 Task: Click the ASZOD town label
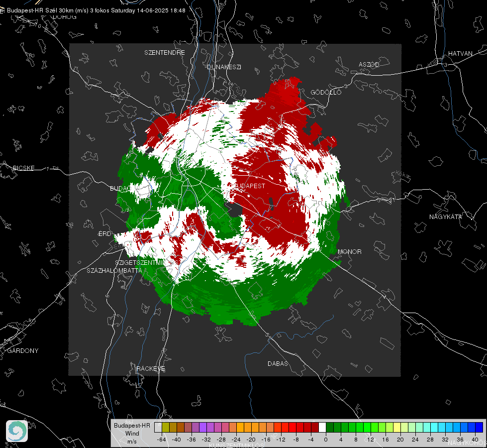(x=369, y=64)
